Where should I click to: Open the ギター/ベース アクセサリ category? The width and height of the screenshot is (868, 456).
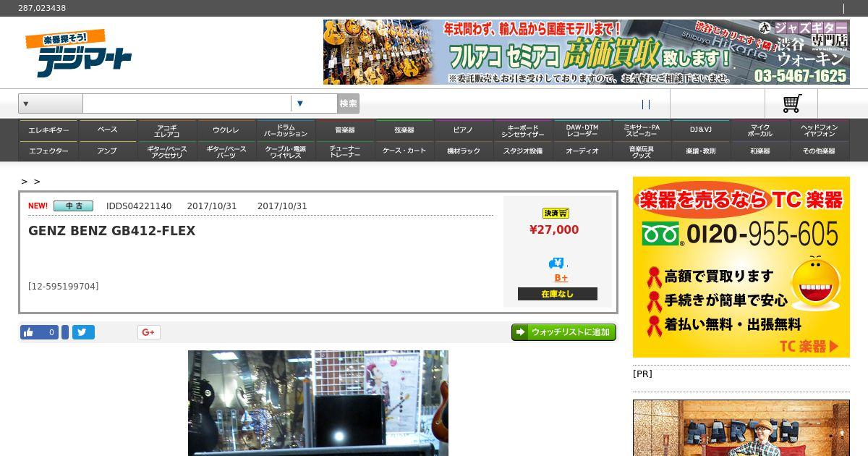point(166,151)
